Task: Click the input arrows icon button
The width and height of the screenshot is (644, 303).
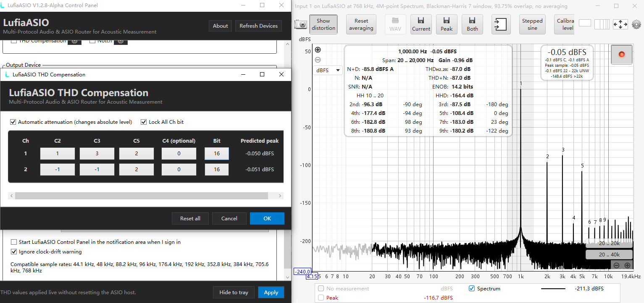Action: [x=500, y=24]
